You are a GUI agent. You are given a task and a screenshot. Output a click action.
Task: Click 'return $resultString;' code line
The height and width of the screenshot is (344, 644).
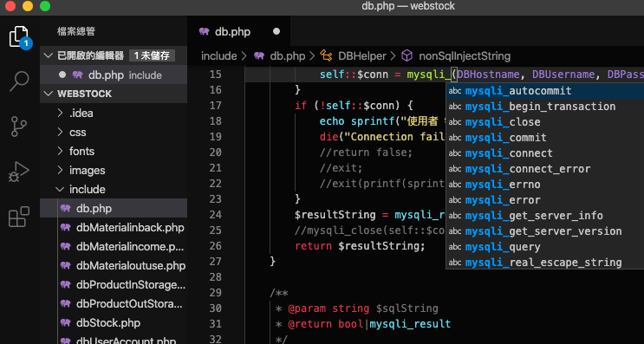coord(360,246)
